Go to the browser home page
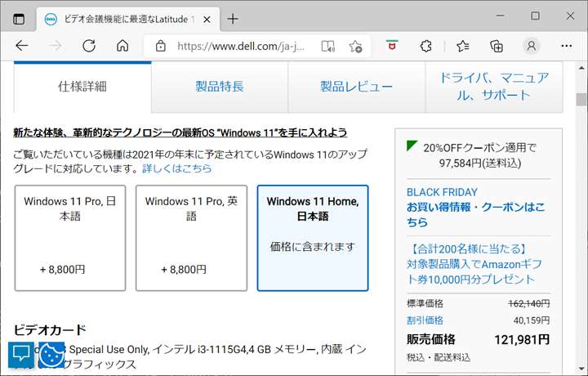 122,46
